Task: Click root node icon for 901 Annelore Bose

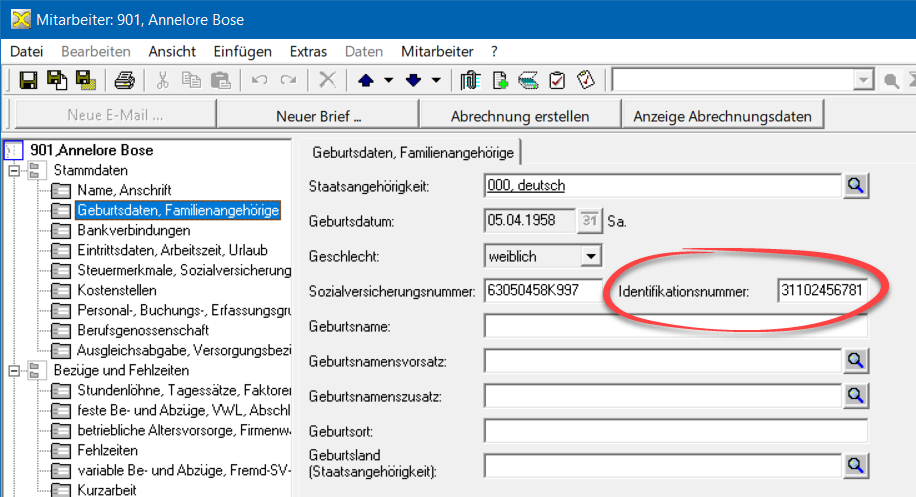Action: click(13, 151)
